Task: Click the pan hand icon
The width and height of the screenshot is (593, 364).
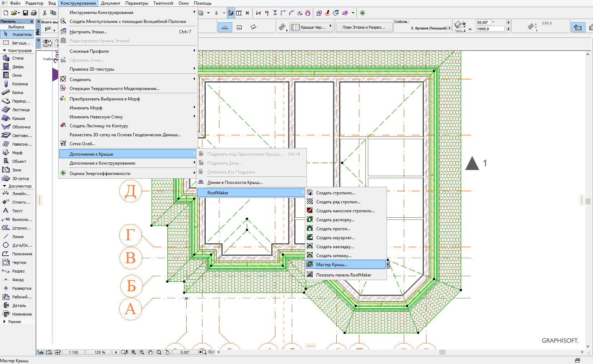Action: click(150, 352)
